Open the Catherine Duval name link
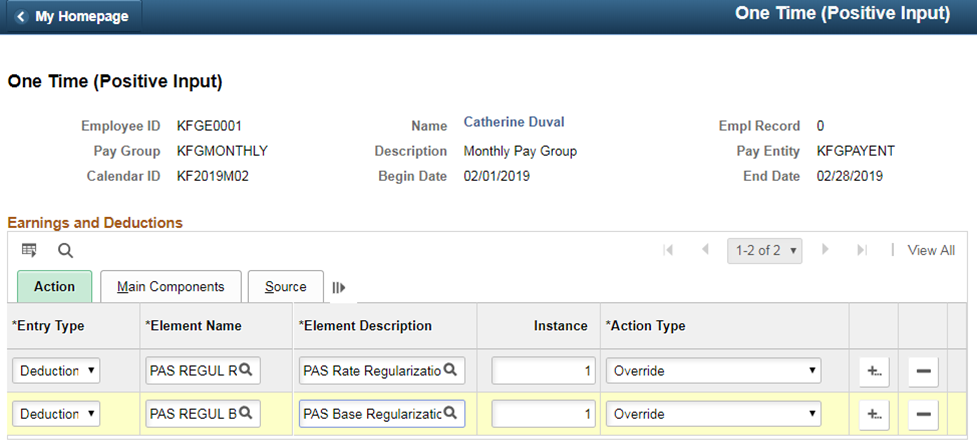The image size is (977, 446). 514,122
